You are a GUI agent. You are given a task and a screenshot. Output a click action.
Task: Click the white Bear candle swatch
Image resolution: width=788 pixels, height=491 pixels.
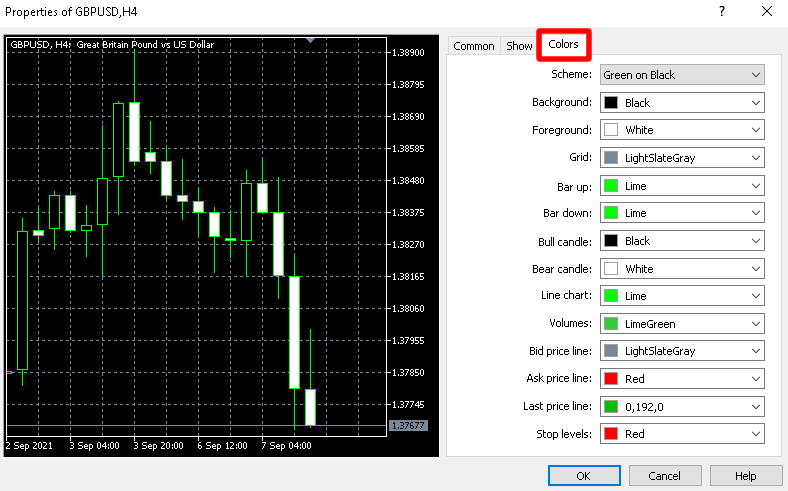click(x=611, y=269)
